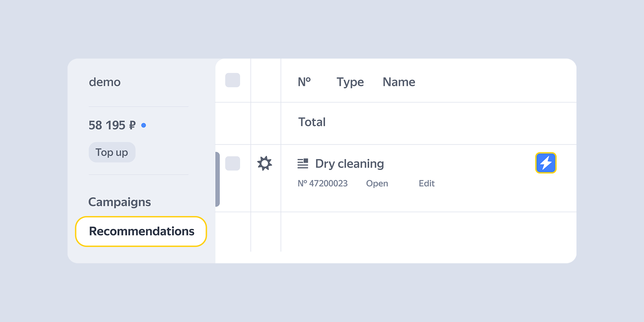Open the Dry cleaning campaign name

point(349,163)
